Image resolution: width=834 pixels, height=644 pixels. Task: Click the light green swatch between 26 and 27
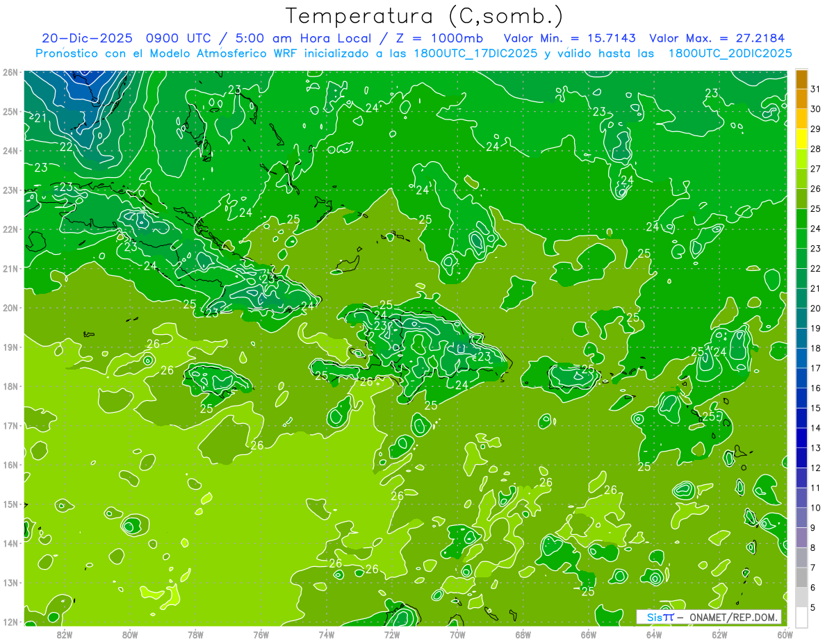[801, 179]
